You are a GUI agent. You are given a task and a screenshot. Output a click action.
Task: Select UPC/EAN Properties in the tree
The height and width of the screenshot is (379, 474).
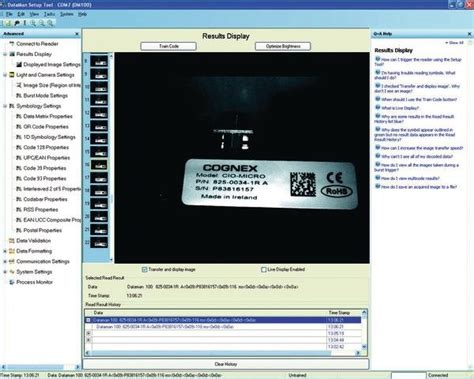pyautogui.click(x=46, y=158)
